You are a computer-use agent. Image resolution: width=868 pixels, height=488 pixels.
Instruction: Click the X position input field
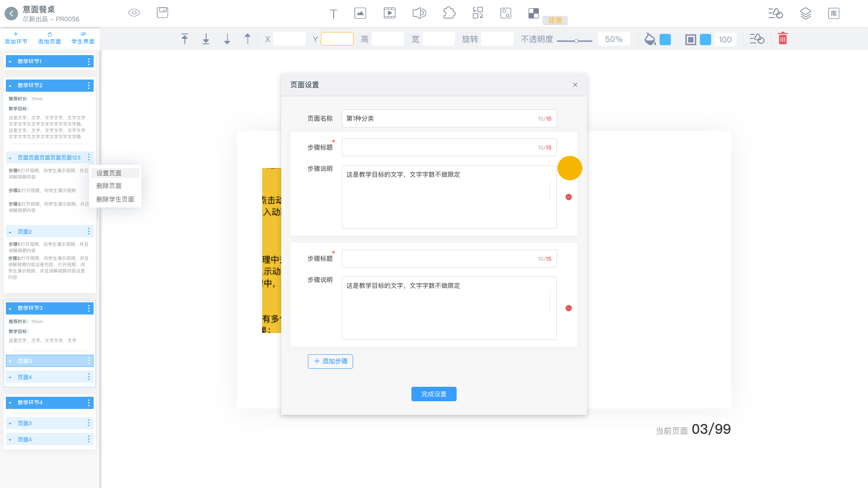289,39
